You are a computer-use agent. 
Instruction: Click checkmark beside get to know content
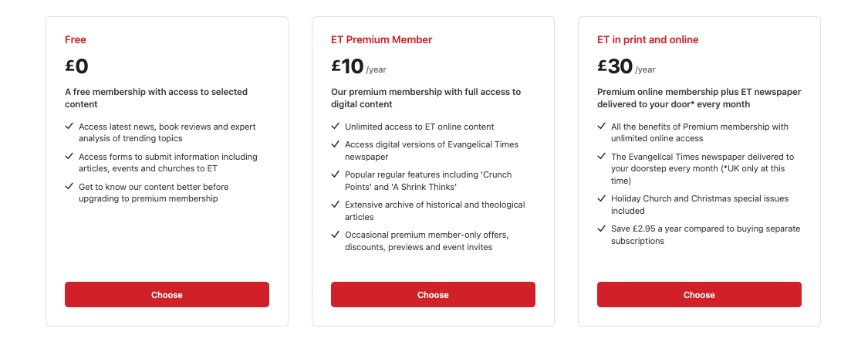click(x=69, y=186)
